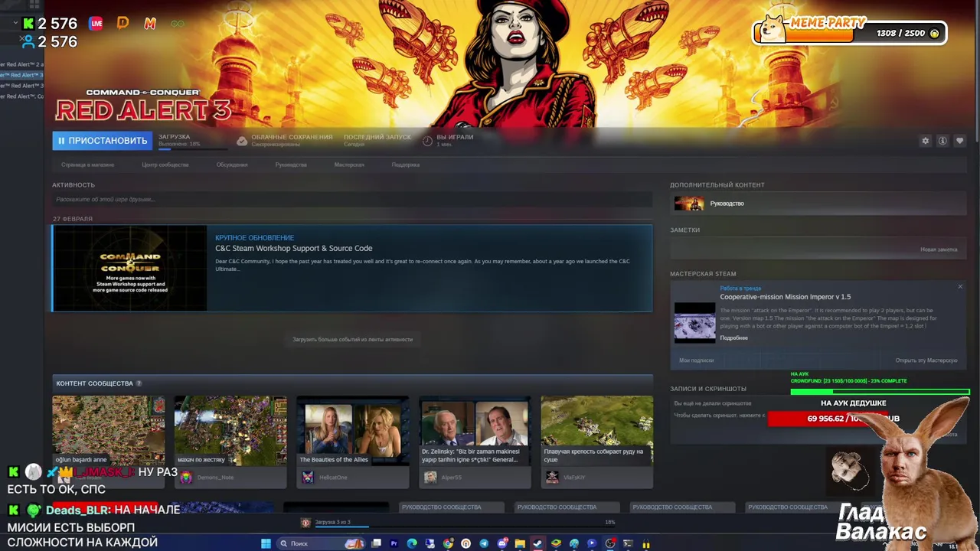Open Dr. Zelinsky quote community post
This screenshot has width=980, height=551.
coord(475,430)
